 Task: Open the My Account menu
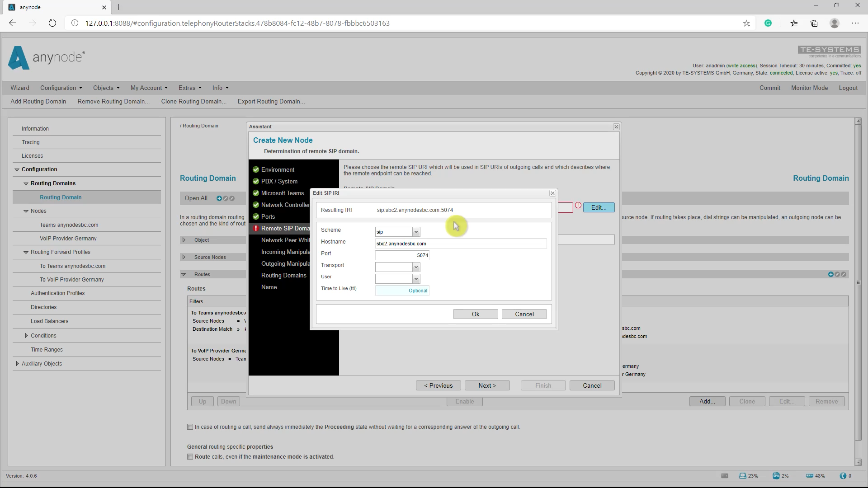point(149,88)
